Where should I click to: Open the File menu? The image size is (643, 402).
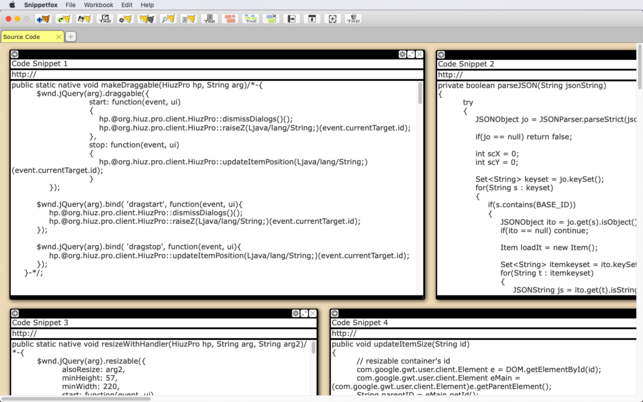click(71, 5)
